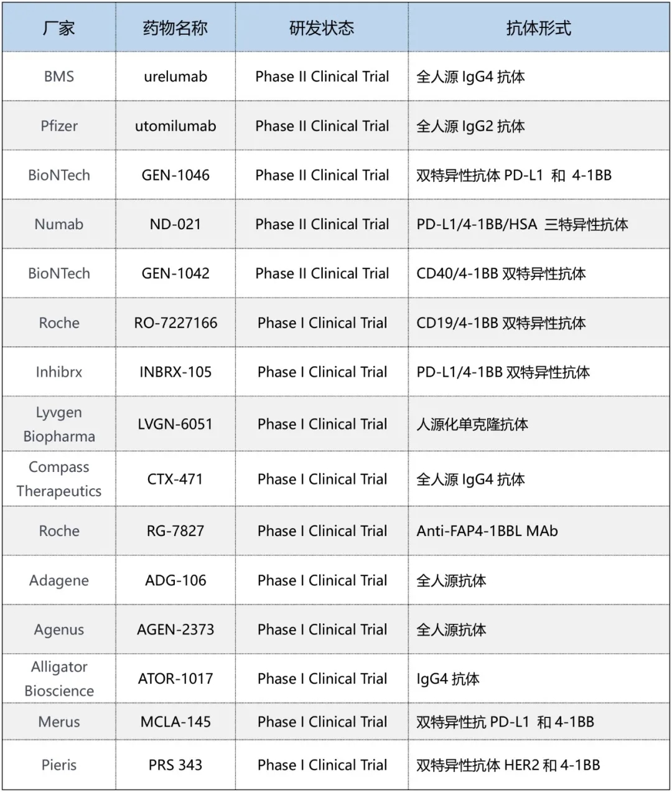The width and height of the screenshot is (672, 792).
Task: Select the Inhibrx cell
Action: coord(58,372)
